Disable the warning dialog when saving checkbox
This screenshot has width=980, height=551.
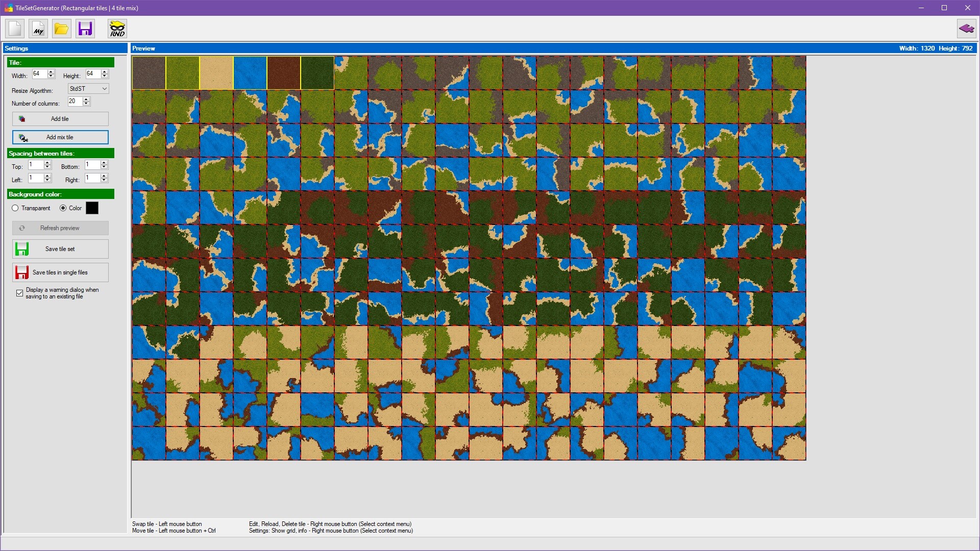coord(19,293)
